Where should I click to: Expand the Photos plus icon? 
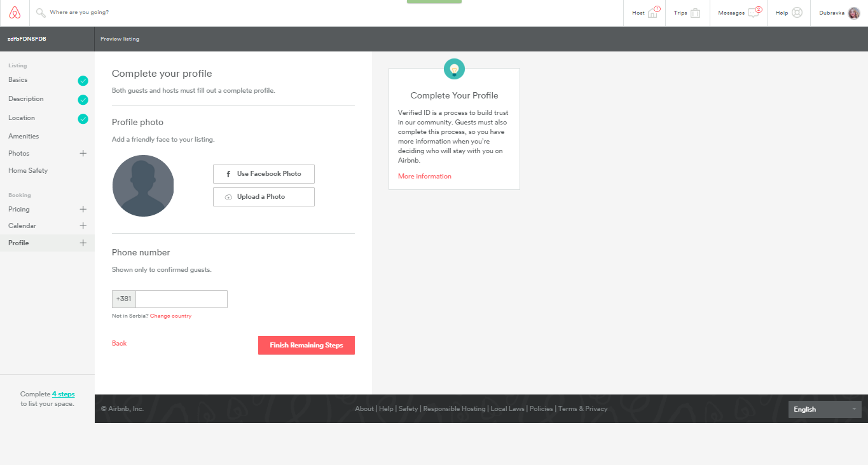83,153
